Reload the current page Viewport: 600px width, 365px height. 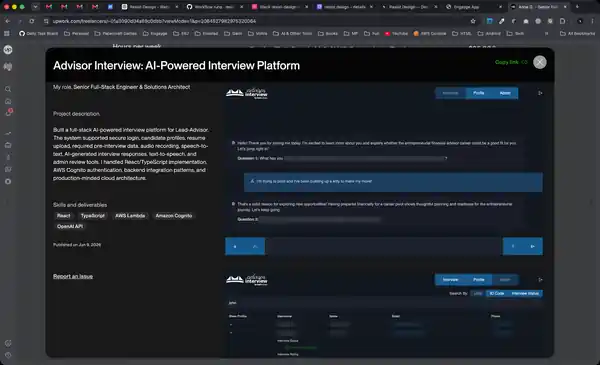[x=32, y=21]
